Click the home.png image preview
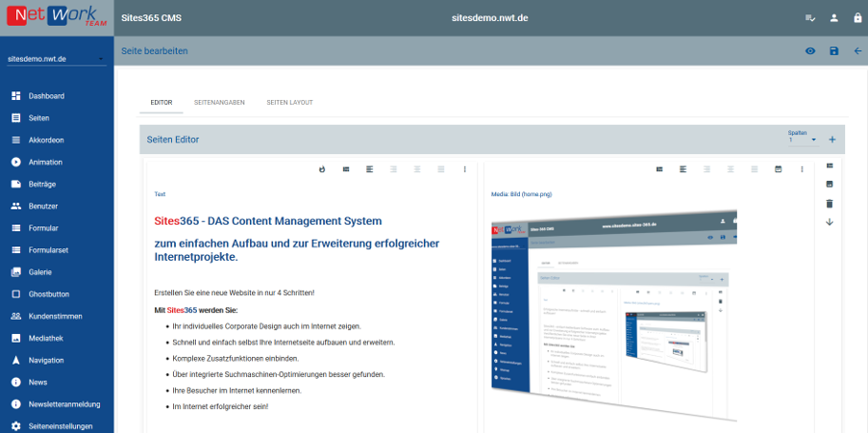This screenshot has height=433, width=868. point(614,315)
